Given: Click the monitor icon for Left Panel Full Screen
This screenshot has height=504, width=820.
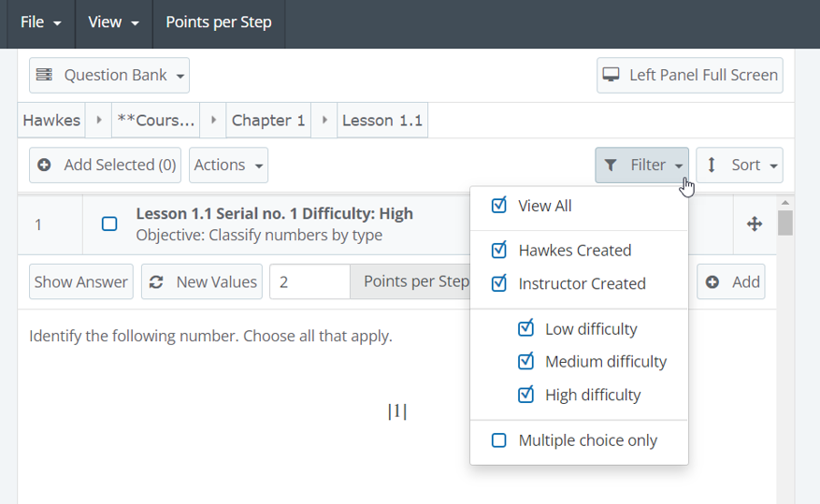Looking at the screenshot, I should 611,76.
